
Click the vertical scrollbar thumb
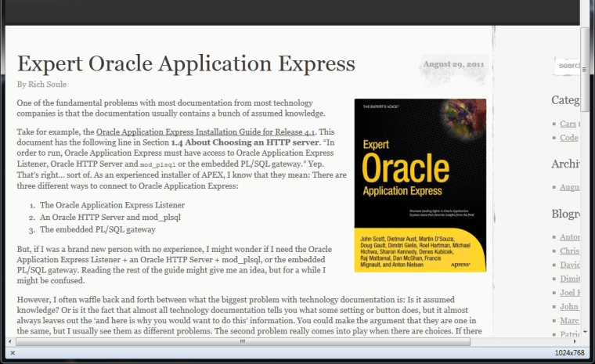(584, 70)
